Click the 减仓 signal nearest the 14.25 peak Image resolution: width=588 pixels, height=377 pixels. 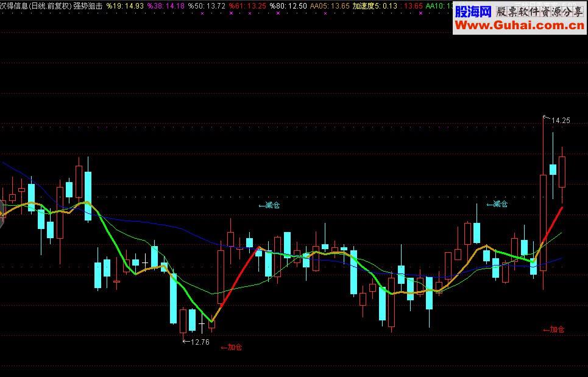click(x=497, y=204)
